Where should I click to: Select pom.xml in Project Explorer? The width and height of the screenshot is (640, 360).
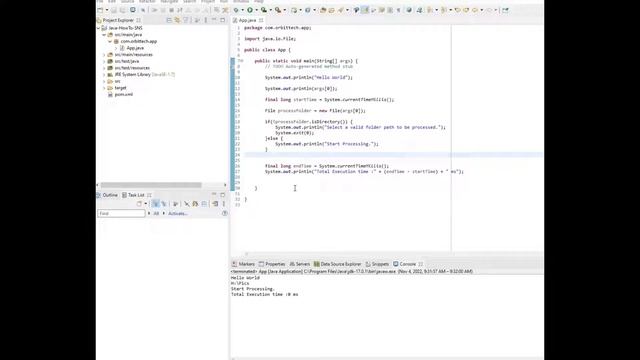123,94
